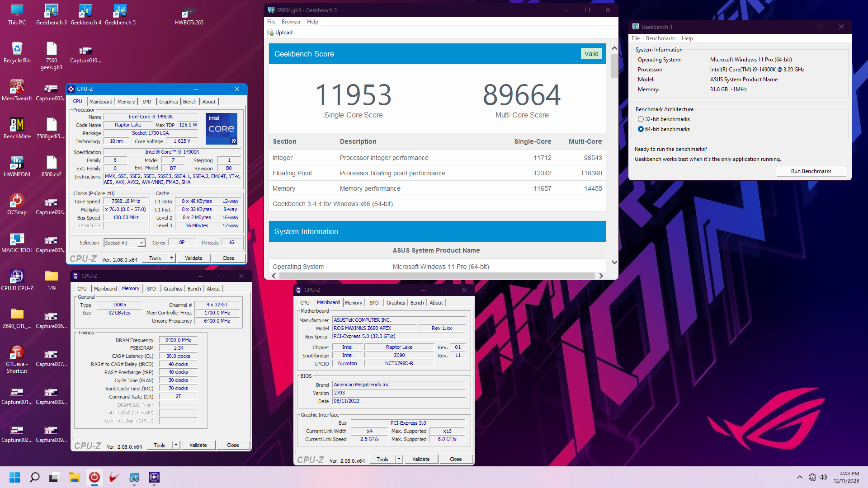Open the Recycle Bin icon
868x488 pixels.
17,52
